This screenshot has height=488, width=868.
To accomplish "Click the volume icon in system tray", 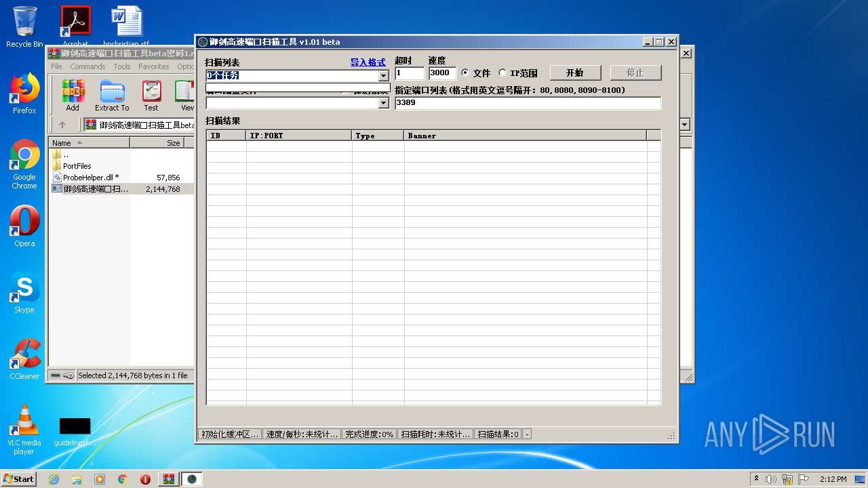I will coord(770,479).
